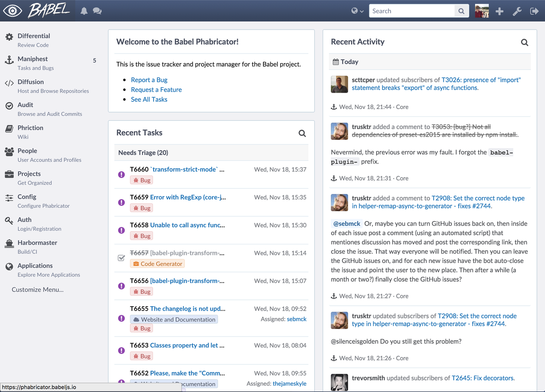
Task: Click inside the Search field
Action: [411, 11]
